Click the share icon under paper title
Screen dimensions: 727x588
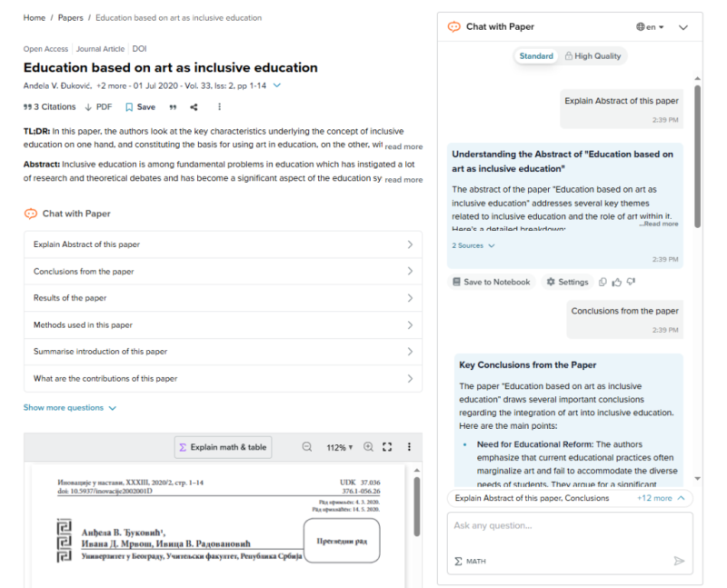click(x=194, y=107)
